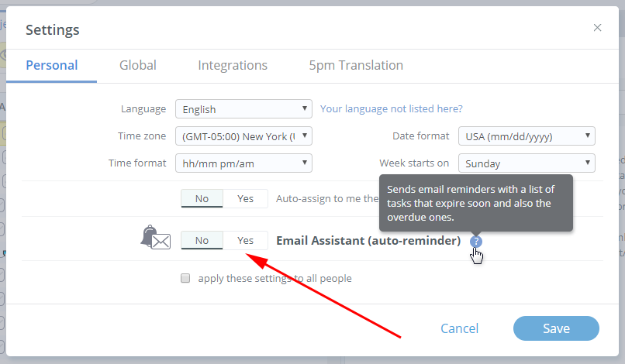Select the Personal tab
This screenshot has width=625, height=364.
pos(52,65)
